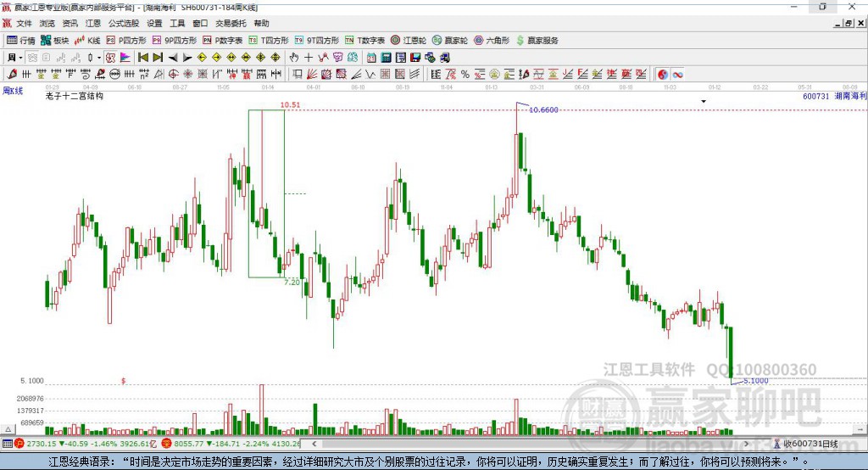Open the T四方形 tool
The image size is (868, 470).
click(269, 41)
